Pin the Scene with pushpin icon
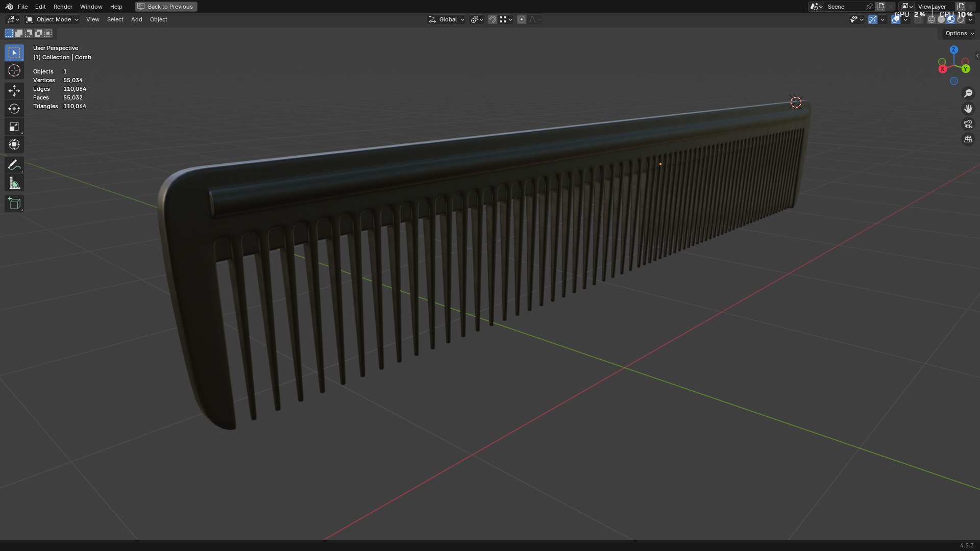The height and width of the screenshot is (551, 980). pyautogui.click(x=869, y=7)
